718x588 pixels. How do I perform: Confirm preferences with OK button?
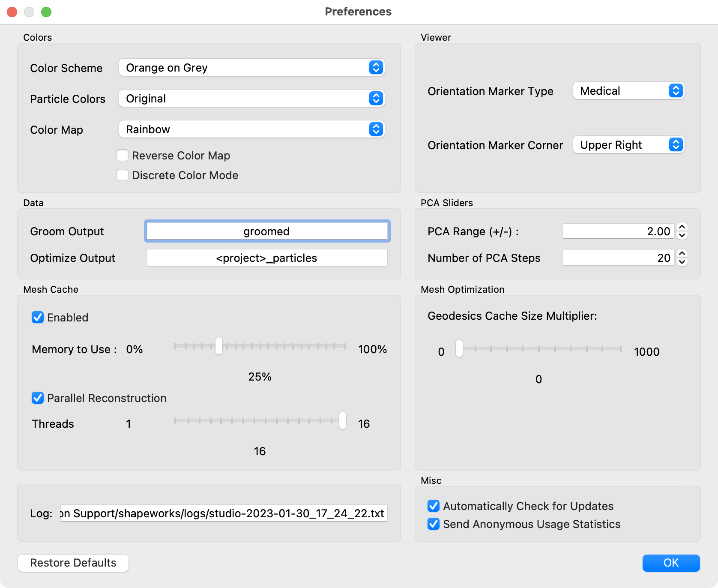[x=671, y=563]
